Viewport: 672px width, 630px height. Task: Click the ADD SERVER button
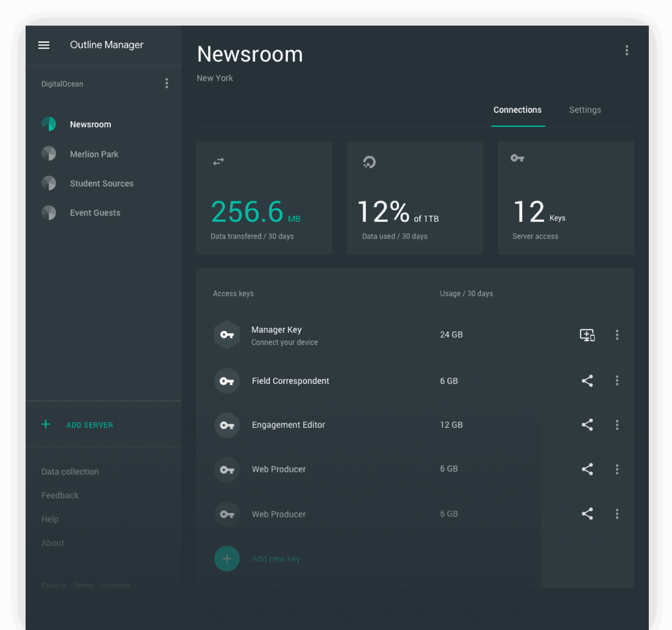[90, 425]
